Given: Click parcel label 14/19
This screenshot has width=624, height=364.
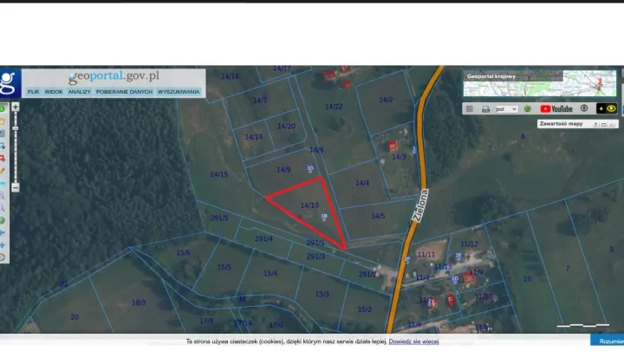Looking at the screenshot, I should 253,137.
